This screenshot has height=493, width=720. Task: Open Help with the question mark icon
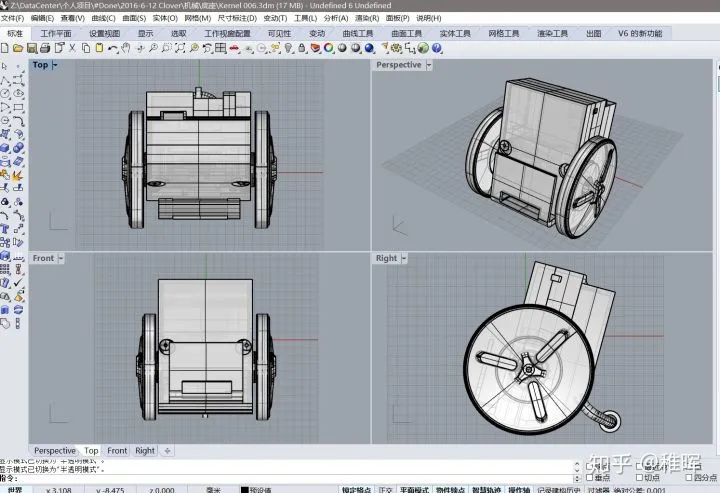pyautogui.click(x=437, y=48)
